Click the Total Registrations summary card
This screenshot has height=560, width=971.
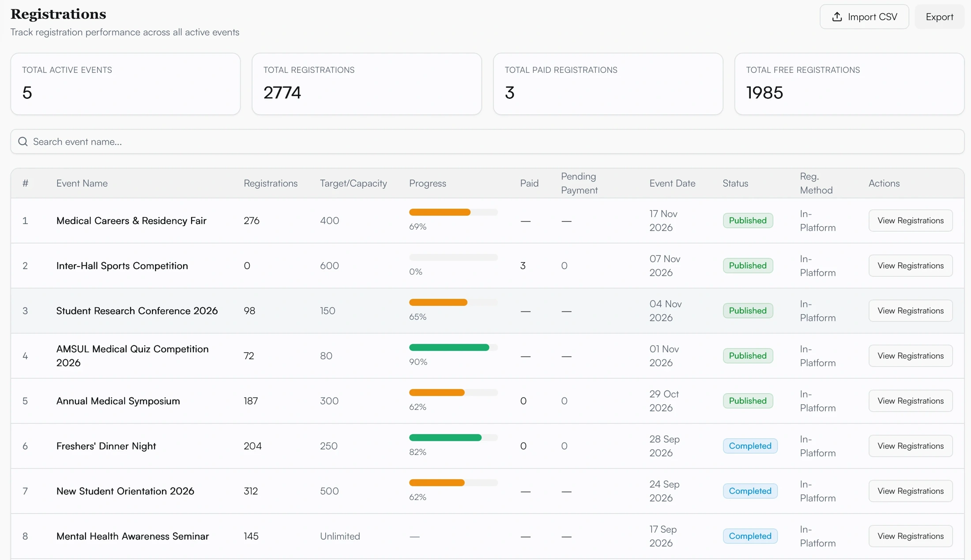366,84
